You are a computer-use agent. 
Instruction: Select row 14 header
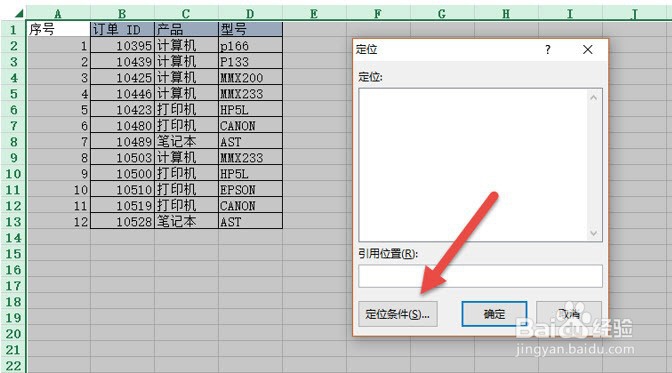click(x=13, y=238)
